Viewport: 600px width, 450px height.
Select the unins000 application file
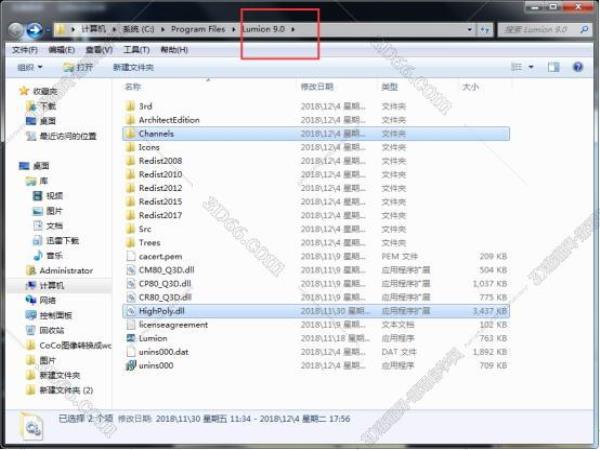156,366
